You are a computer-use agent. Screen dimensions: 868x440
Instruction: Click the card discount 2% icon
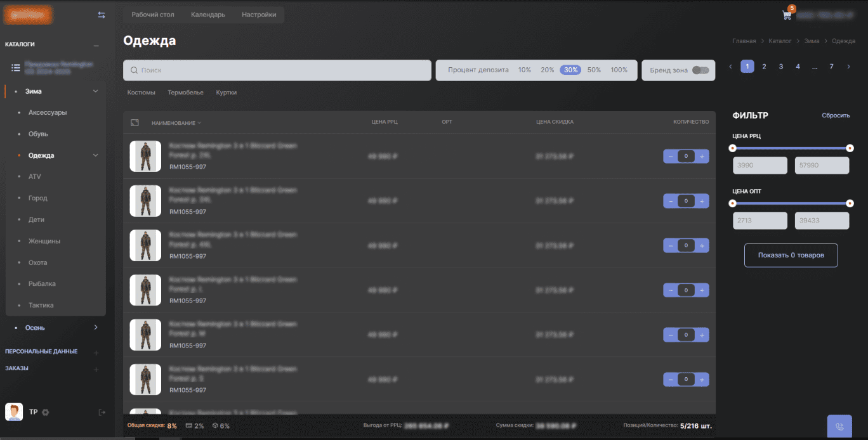pyautogui.click(x=188, y=426)
